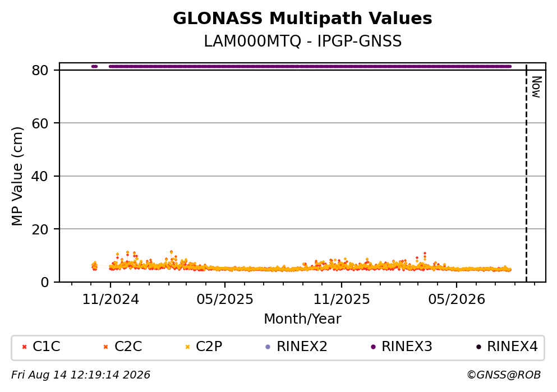Click the RINEX2 legend dot
557x392 pixels.
[x=268, y=347]
